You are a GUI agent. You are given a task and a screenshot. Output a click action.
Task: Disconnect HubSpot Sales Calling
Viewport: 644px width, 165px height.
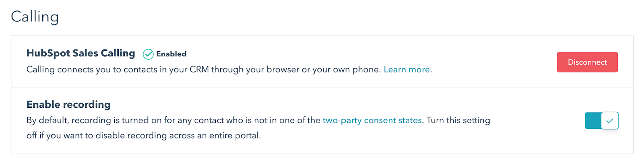[x=587, y=62]
